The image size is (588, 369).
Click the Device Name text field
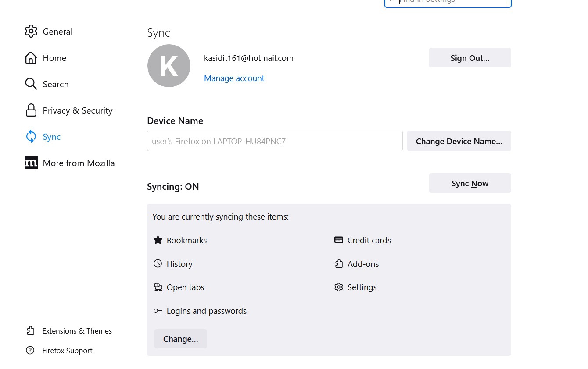click(x=275, y=141)
